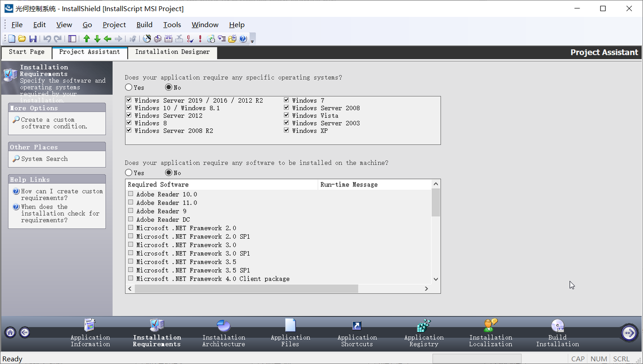Go back with the round left arrow button
The height and width of the screenshot is (364, 643).
pos(25,332)
